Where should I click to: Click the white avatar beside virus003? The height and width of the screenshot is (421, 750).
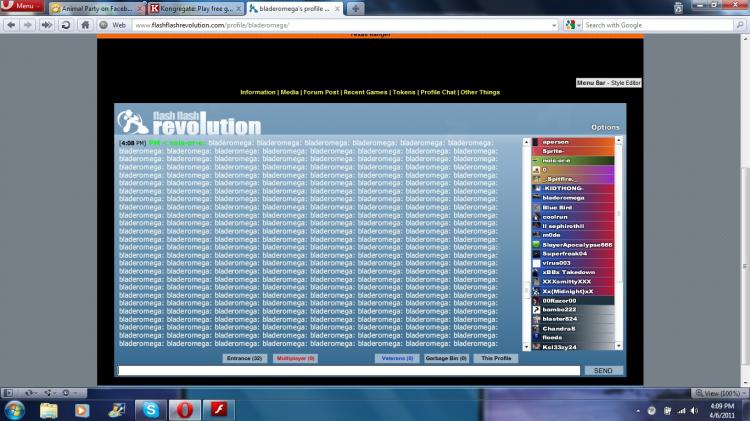537,263
